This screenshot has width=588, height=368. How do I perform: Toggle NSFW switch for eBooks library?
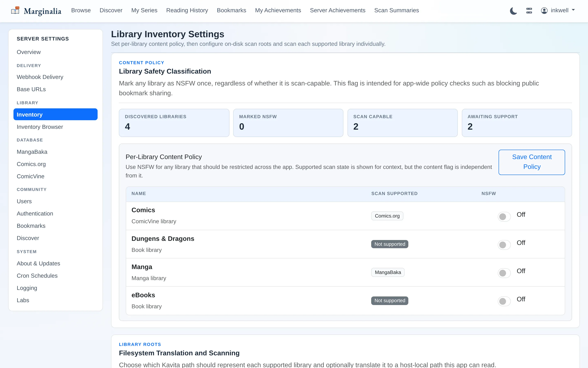504,301
